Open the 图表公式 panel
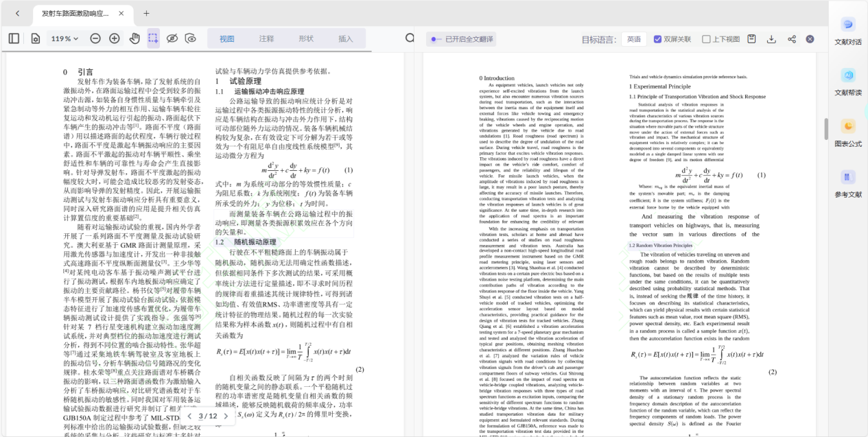Screen dimensions: 868x437 pos(848,133)
